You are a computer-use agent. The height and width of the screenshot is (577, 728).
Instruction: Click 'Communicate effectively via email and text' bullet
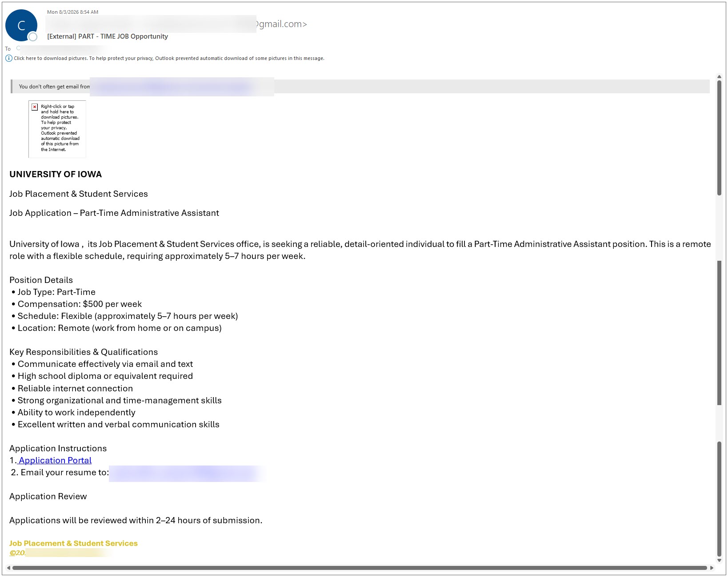[x=102, y=364]
